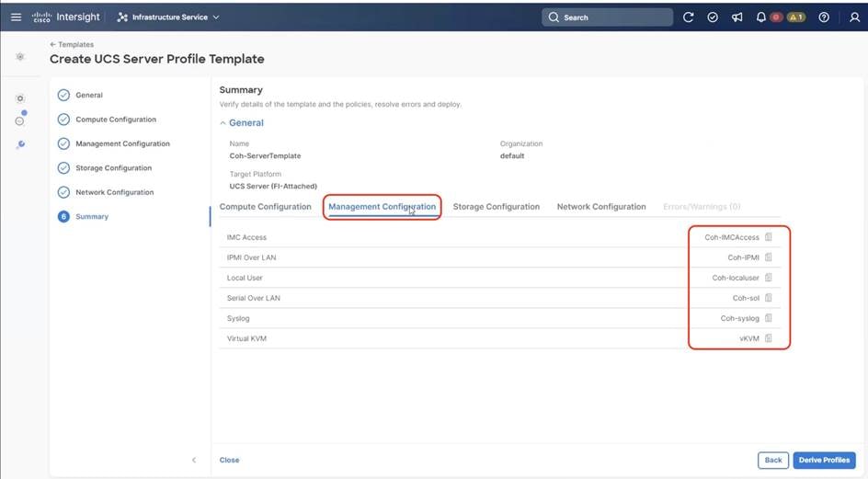View Coh-sol policy details icon

point(769,298)
